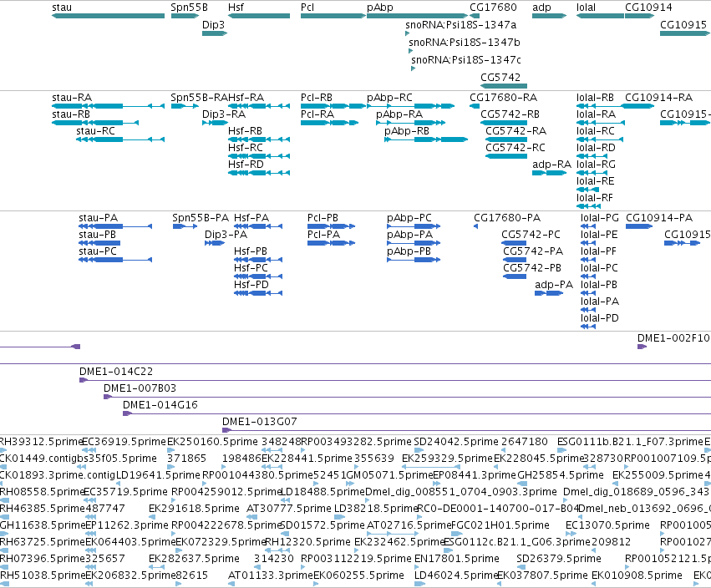Image resolution: width=711 pixels, height=588 pixels.
Task: Click the SD24042.5prime EST label
Action: pyautogui.click(x=456, y=442)
